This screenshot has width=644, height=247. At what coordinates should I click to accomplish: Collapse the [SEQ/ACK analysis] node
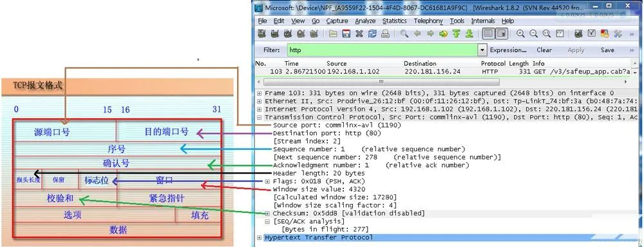tap(267, 221)
